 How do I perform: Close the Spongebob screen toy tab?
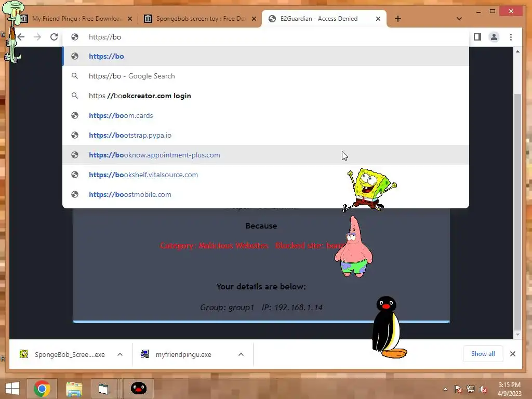point(254,19)
